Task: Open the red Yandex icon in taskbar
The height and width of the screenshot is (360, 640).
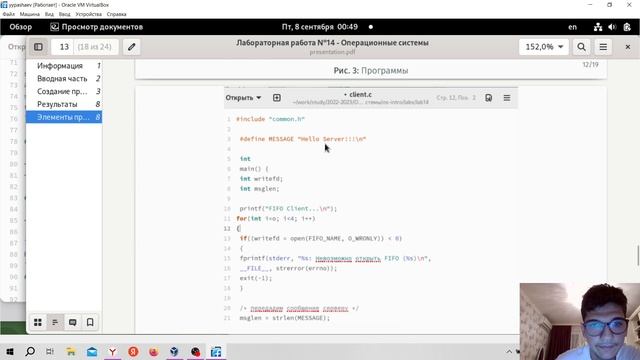Action: tap(133, 351)
